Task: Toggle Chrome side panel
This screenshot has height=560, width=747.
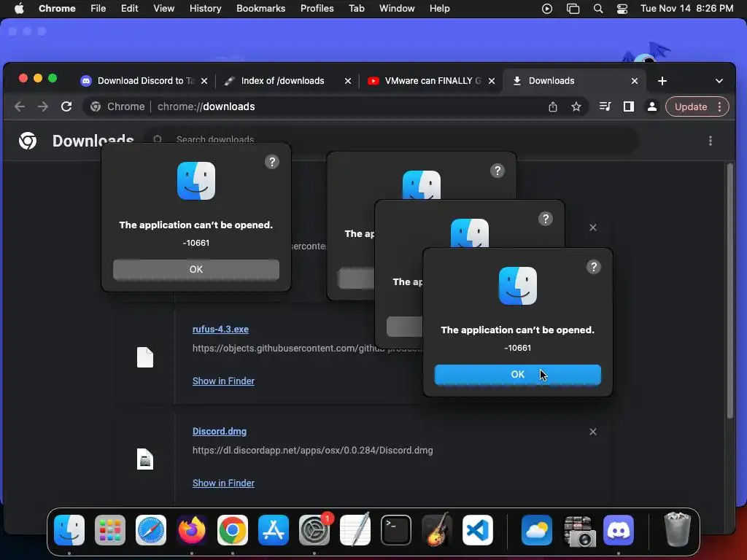Action: (x=628, y=106)
